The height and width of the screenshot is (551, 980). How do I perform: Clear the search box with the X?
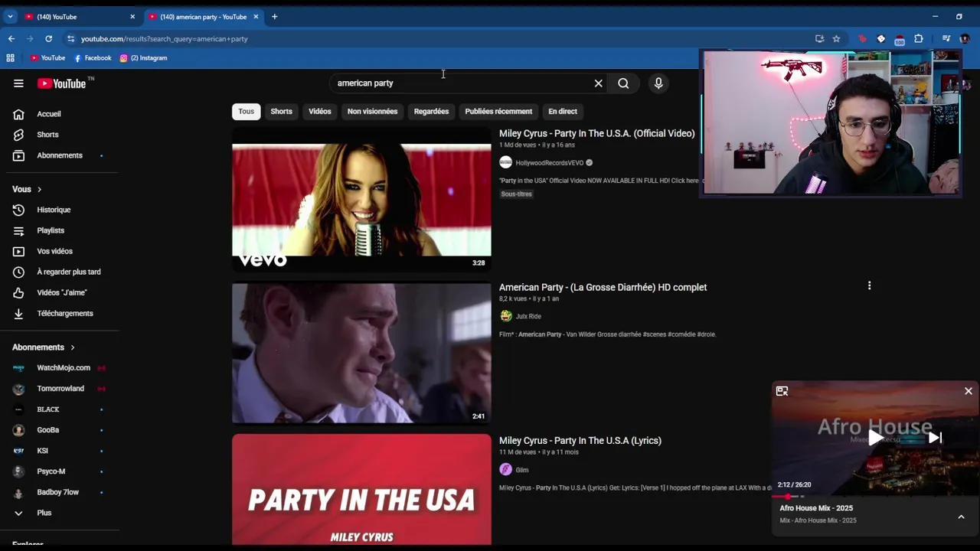tap(599, 83)
